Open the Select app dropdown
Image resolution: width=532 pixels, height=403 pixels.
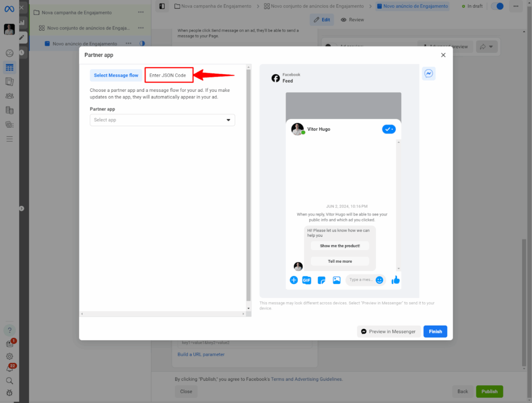(162, 120)
